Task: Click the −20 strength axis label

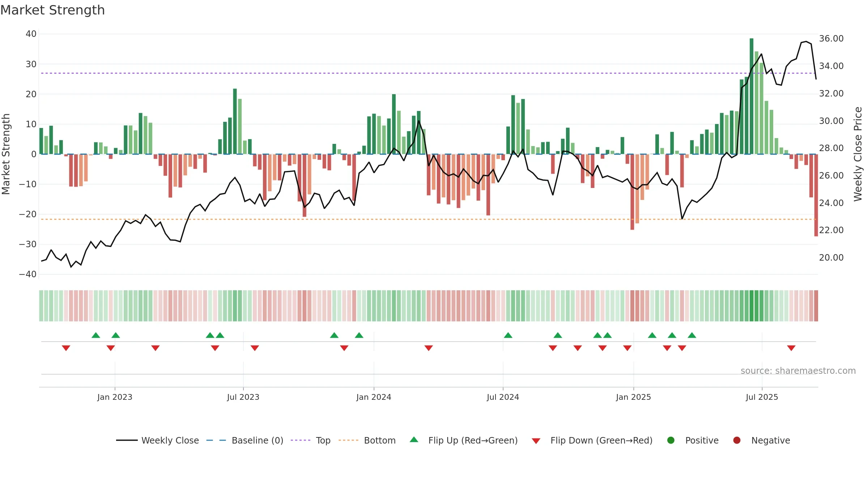Action: click(x=28, y=214)
